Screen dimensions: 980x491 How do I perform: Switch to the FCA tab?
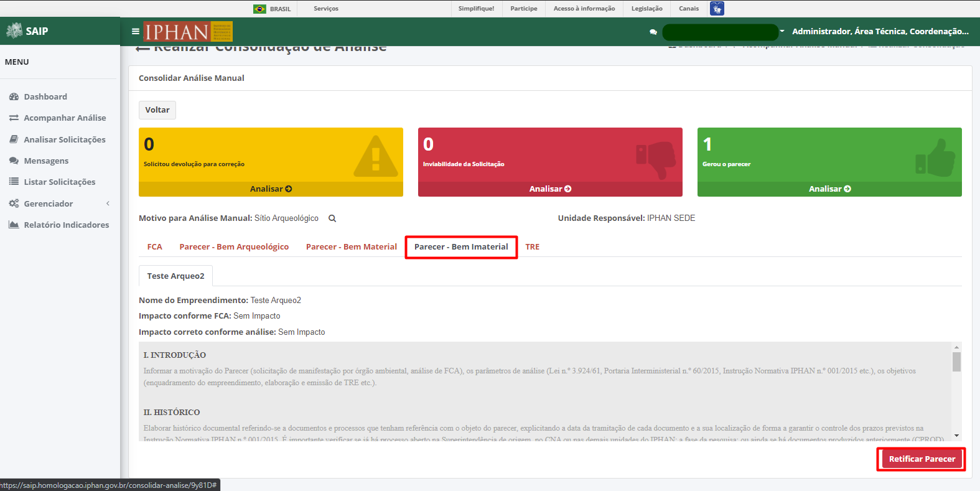pyautogui.click(x=155, y=247)
